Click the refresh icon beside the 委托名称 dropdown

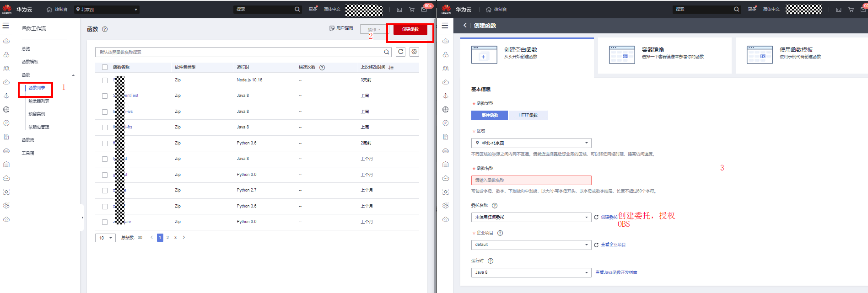[x=596, y=217]
